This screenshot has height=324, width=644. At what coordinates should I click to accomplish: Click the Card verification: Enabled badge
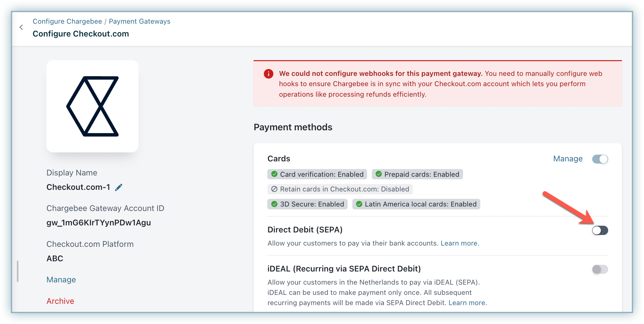click(317, 174)
